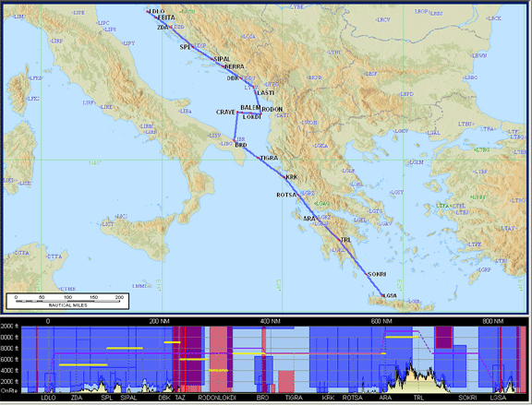Click the ROTSA waypoint label
The width and height of the screenshot is (532, 405).
(x=286, y=195)
